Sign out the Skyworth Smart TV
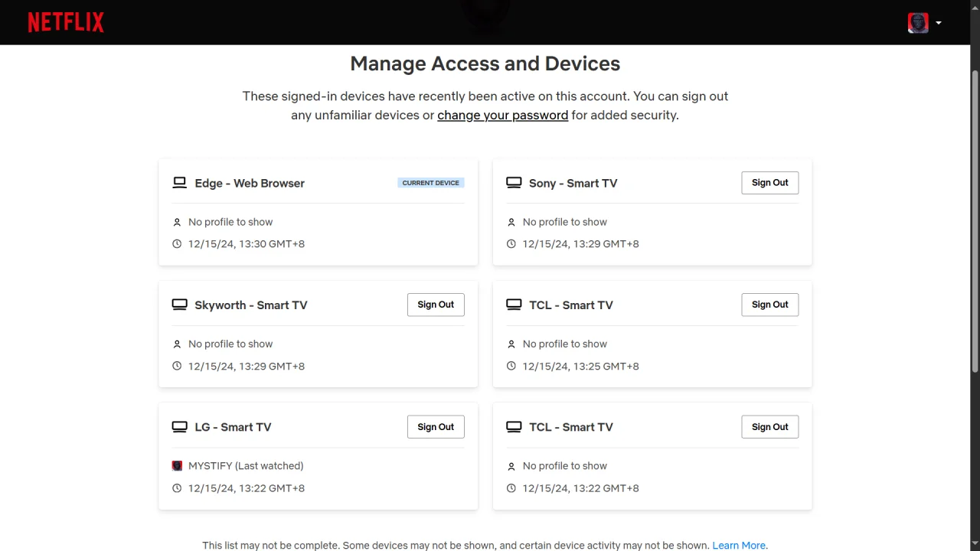This screenshot has height=551, width=980. click(x=436, y=305)
